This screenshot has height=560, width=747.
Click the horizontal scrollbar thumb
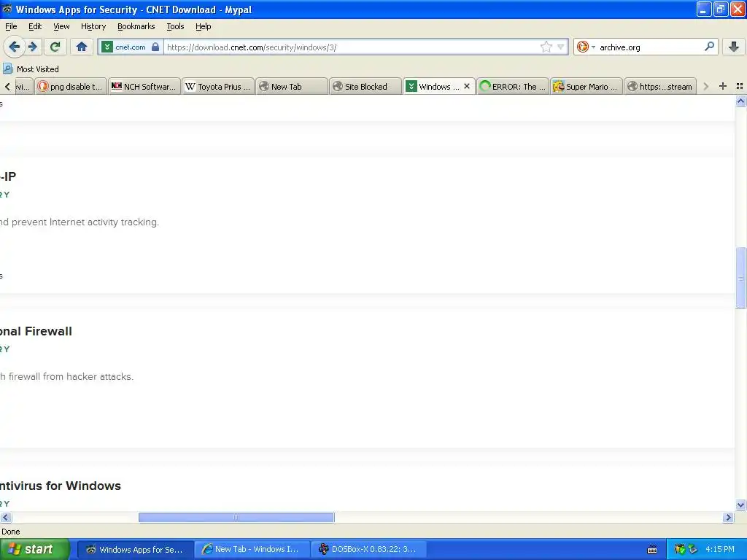236,517
